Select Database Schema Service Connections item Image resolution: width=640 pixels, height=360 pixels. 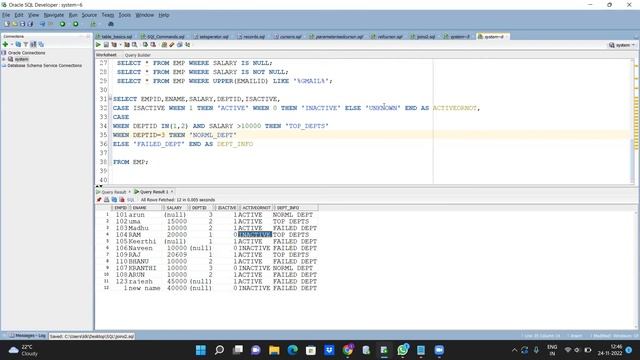tap(44, 66)
